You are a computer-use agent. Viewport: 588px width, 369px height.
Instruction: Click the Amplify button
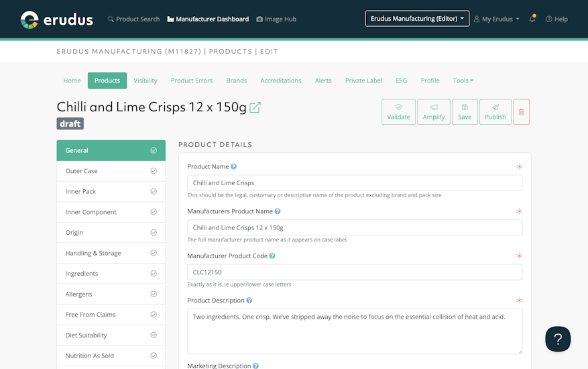click(x=434, y=112)
